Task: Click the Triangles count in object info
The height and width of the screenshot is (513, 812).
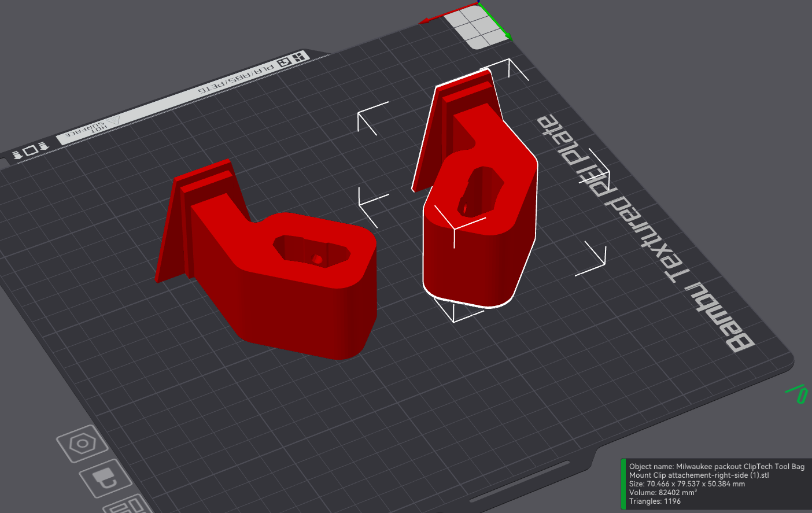Action: pos(655,501)
